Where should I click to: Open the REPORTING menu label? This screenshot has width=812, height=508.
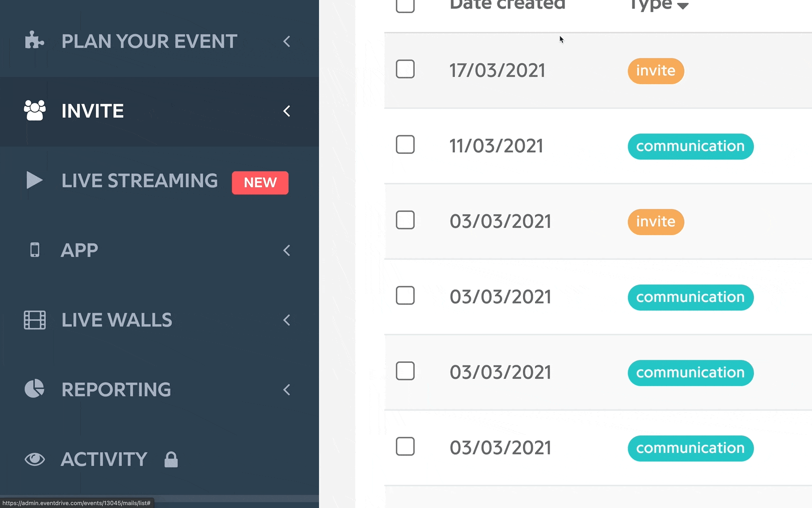click(116, 389)
